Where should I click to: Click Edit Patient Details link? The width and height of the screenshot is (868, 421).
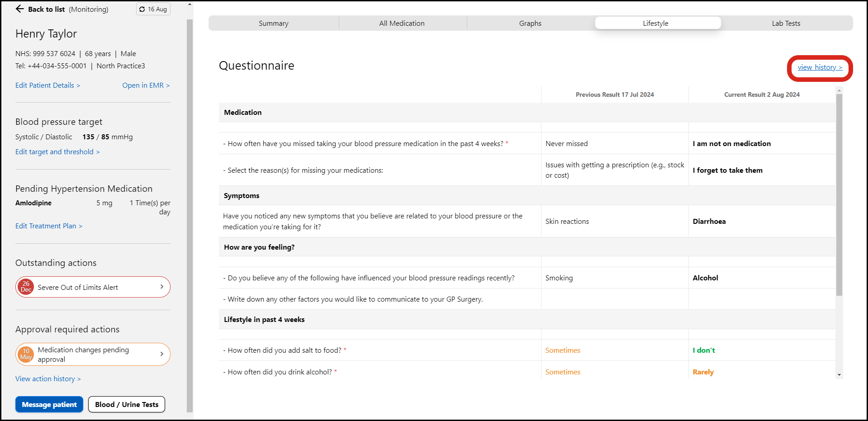[x=47, y=85]
